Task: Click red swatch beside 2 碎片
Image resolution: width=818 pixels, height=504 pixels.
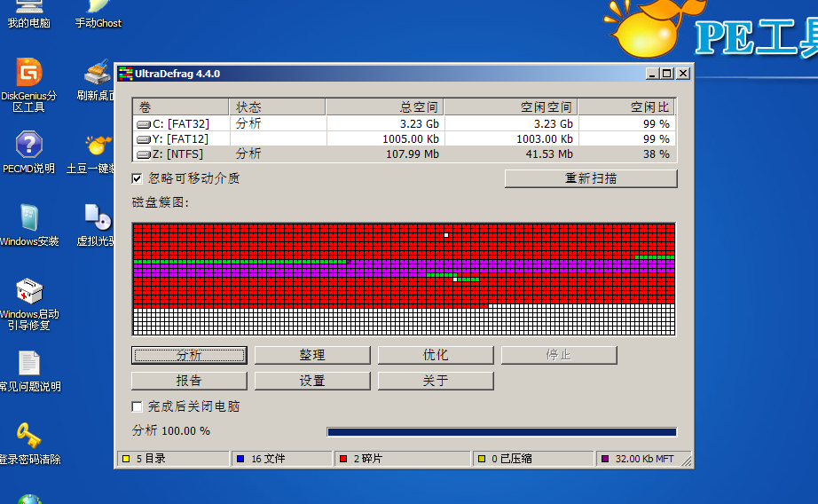Action: (343, 459)
